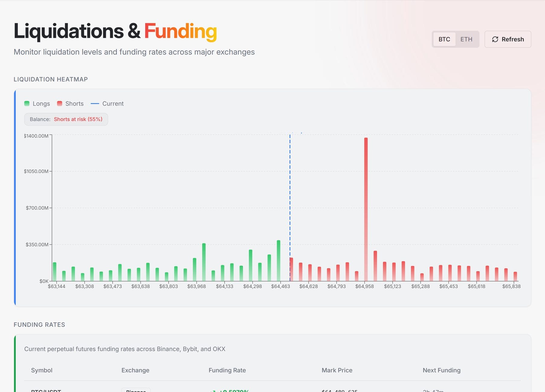Click the $64,793 x-axis label
Image resolution: width=545 pixels, height=392 pixels.
[x=337, y=286]
